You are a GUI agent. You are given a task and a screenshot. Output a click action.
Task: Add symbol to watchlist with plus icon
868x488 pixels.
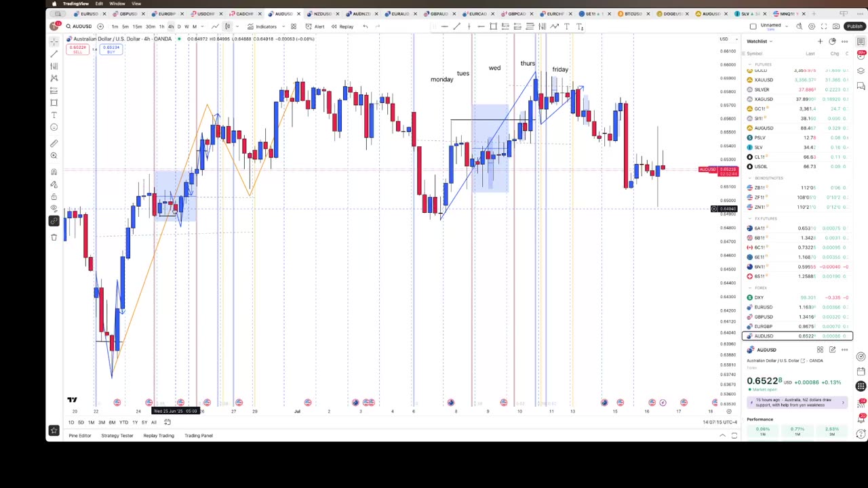[x=820, y=41]
